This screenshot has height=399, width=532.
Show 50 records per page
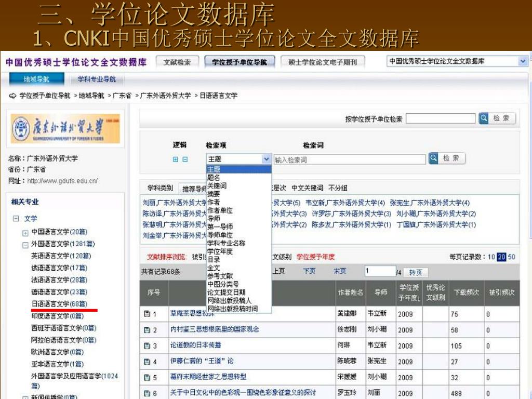tap(511, 257)
